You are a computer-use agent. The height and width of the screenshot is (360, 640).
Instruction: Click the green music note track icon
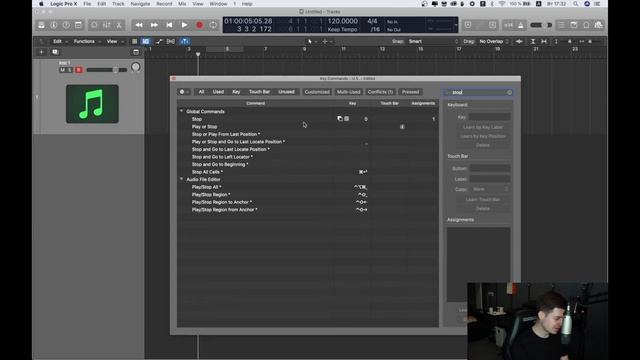tap(92, 104)
